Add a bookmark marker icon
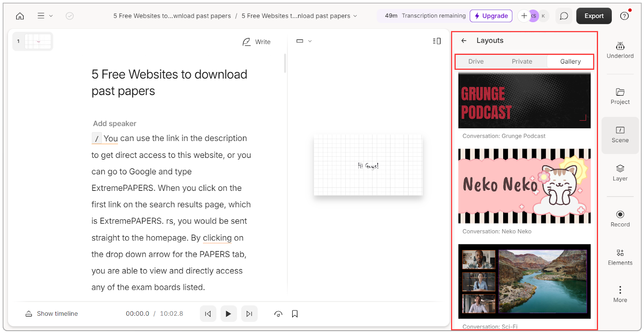 pos(295,314)
